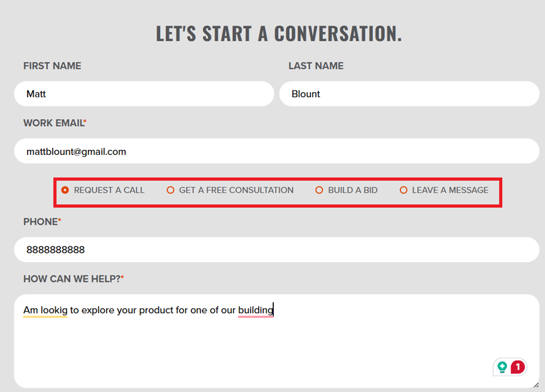The image size is (545, 392).
Task: Click the Let's Start a Conversation heading
Action: click(279, 34)
